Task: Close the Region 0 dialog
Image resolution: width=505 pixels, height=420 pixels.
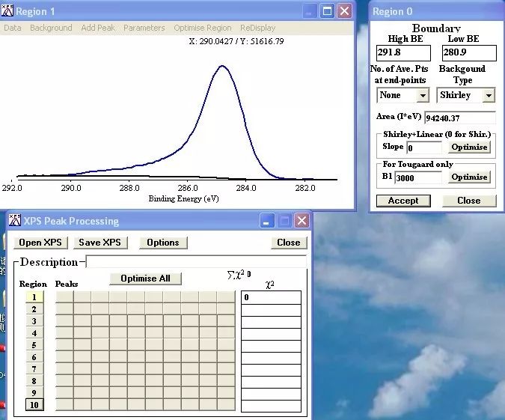Action: tap(469, 201)
